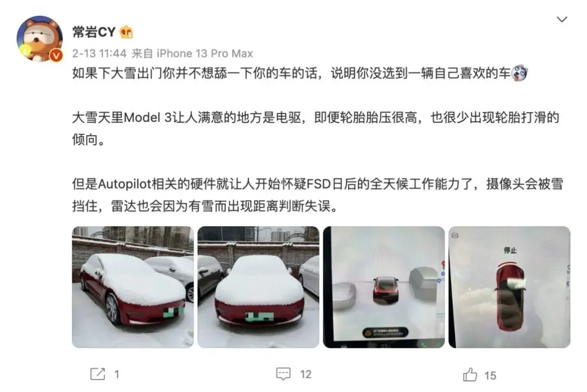Open second photo of snowy car front
587x392 pixels.
pyautogui.click(x=258, y=287)
